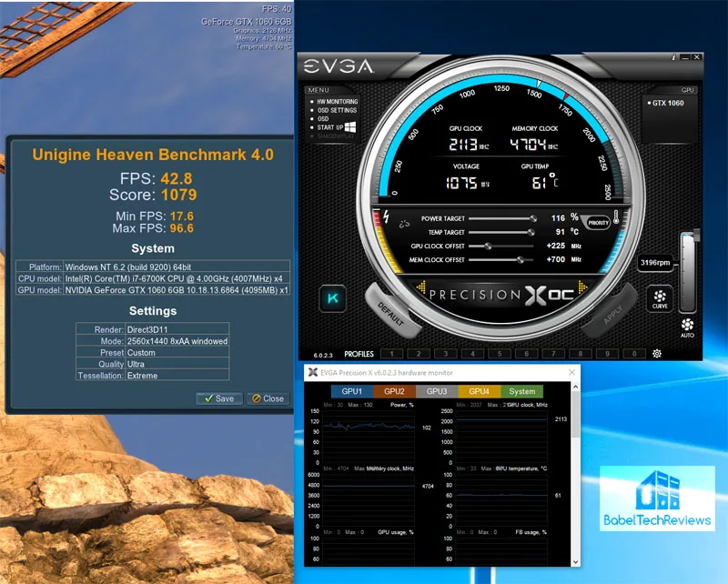
Task: Open the fan CURVE editor
Action: (660, 298)
